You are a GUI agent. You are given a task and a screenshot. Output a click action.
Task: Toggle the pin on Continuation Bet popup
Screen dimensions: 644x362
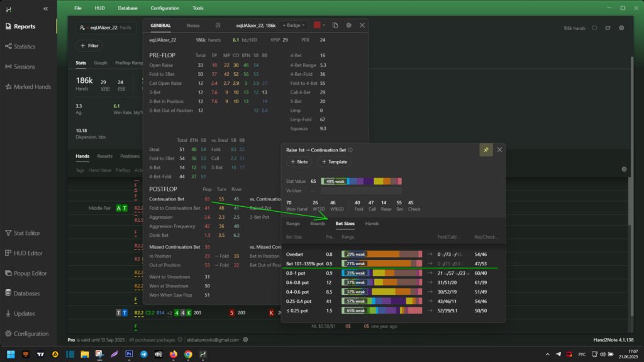[x=485, y=150]
